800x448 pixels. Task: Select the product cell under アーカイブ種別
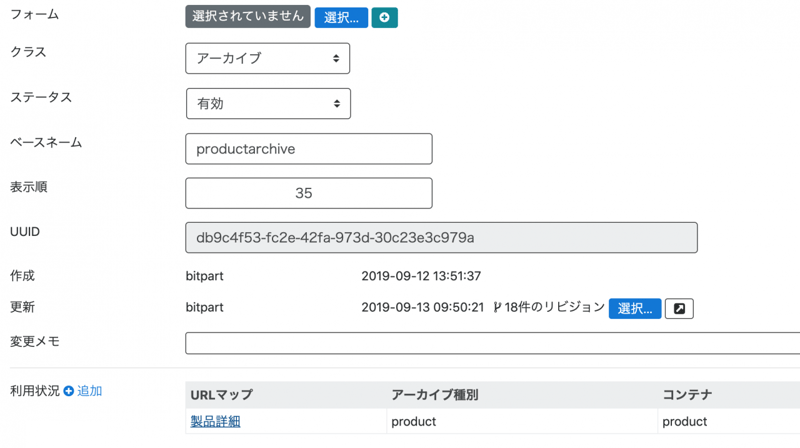pyautogui.click(x=414, y=422)
